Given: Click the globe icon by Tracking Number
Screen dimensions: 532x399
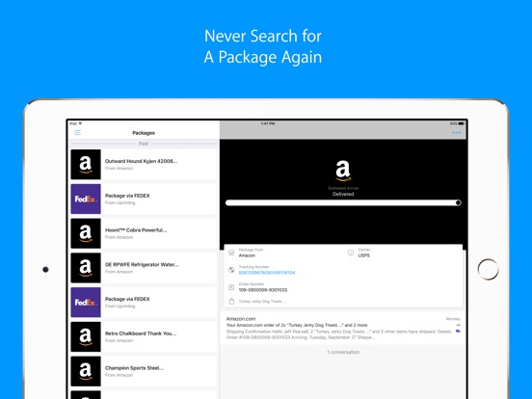Looking at the screenshot, I should pos(231,270).
